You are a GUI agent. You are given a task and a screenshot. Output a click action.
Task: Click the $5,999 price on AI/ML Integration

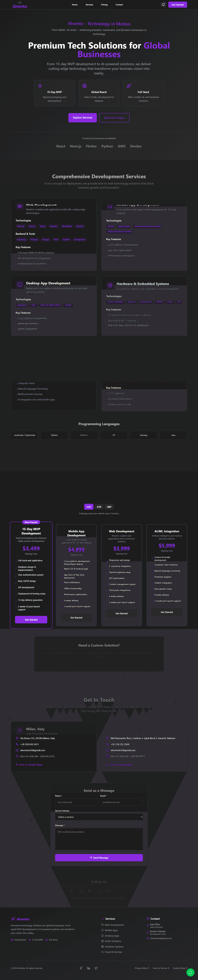click(x=167, y=546)
